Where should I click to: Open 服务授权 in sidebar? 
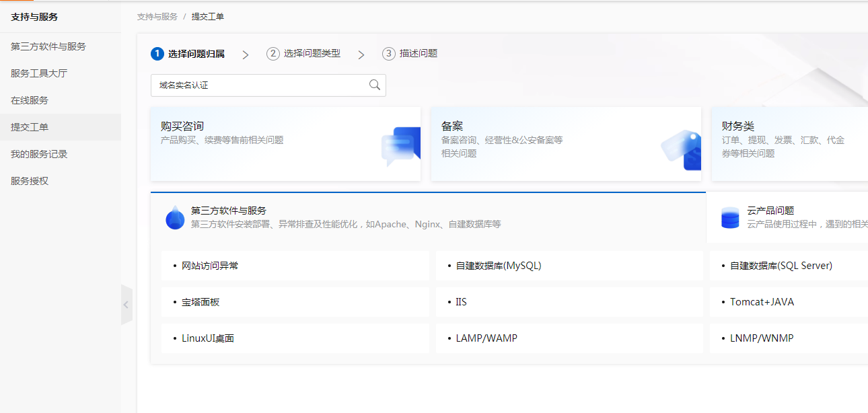[61, 181]
